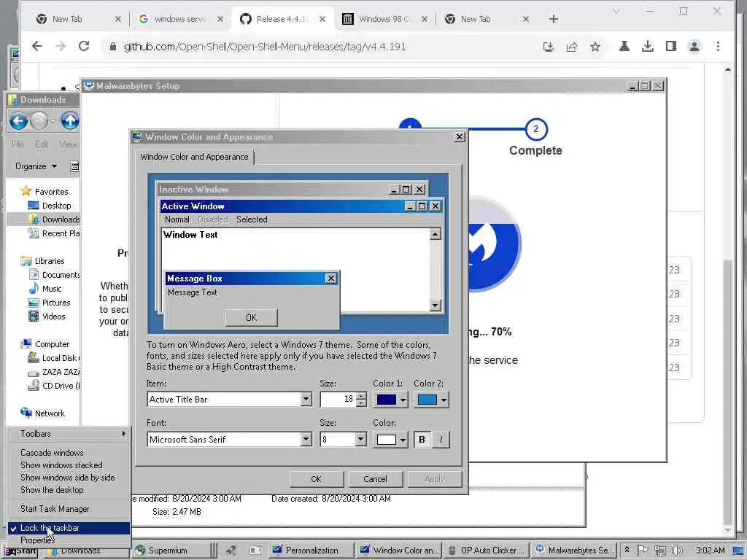Switch to the Windows 98 browser tab

point(384,19)
